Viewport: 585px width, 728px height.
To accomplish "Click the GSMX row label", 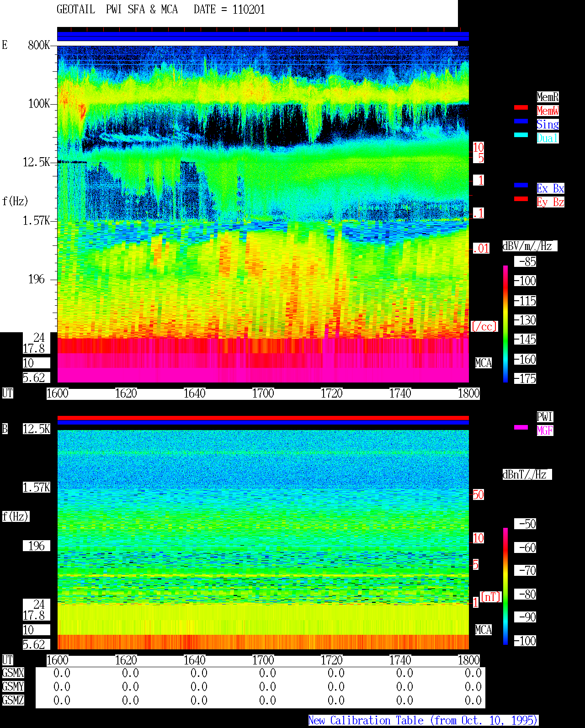I will click(x=13, y=673).
